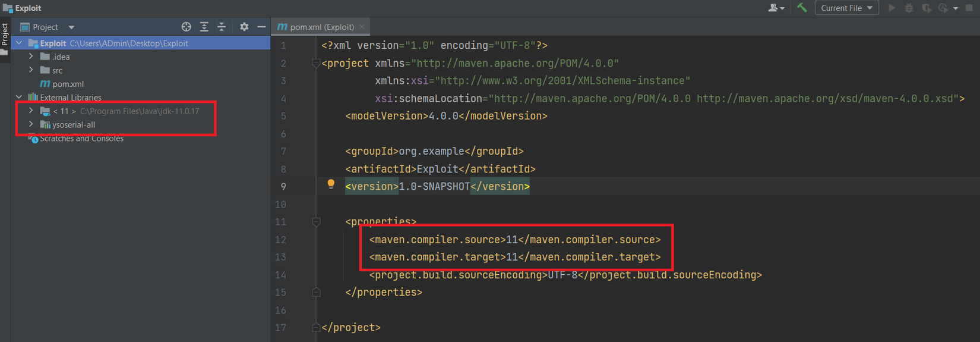Click the groupId org.example text

434,151
